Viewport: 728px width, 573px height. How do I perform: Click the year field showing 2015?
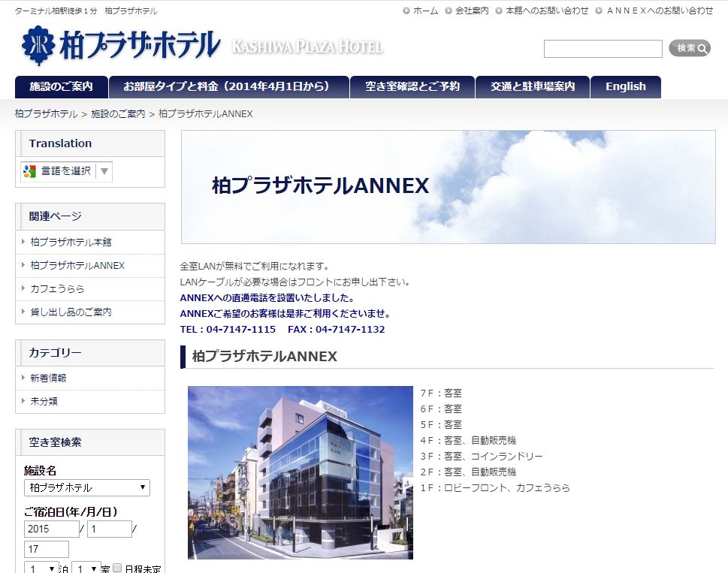(x=52, y=529)
